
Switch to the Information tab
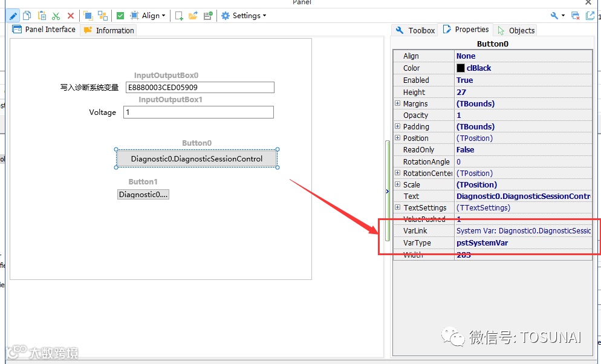(109, 30)
